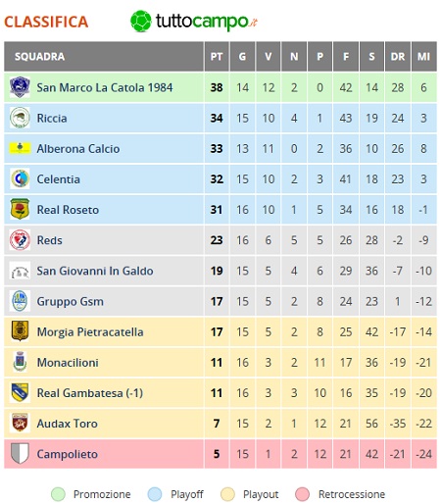
Task: Open the Gruppo Gsm team link
Action: (x=70, y=301)
